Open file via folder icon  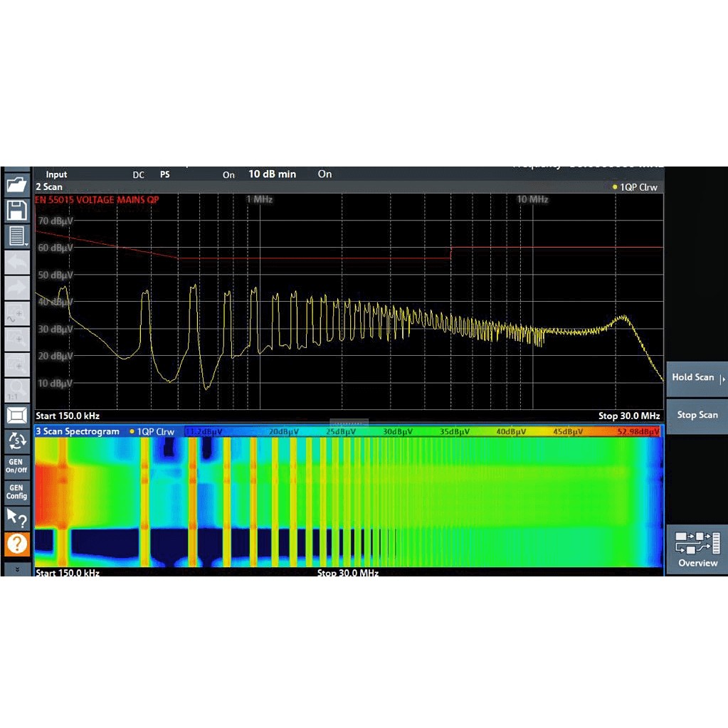pyautogui.click(x=17, y=185)
